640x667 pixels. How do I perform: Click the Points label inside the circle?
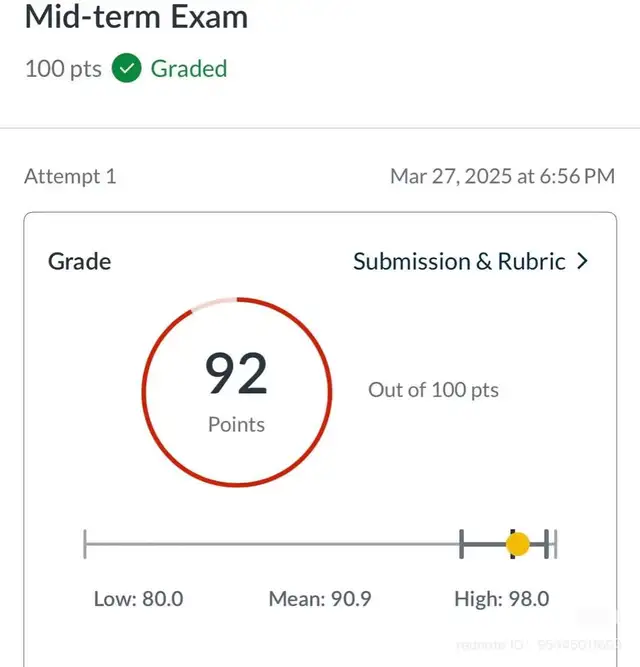click(236, 425)
